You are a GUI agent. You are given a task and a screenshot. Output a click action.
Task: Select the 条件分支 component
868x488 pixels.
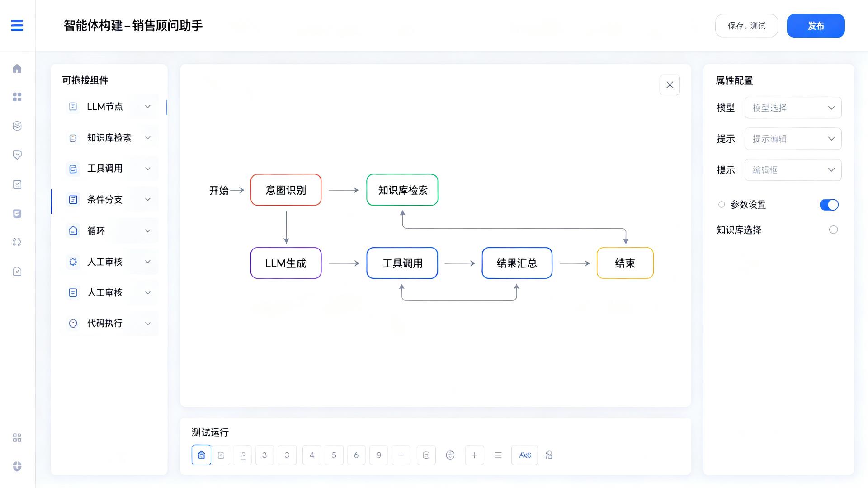click(109, 199)
